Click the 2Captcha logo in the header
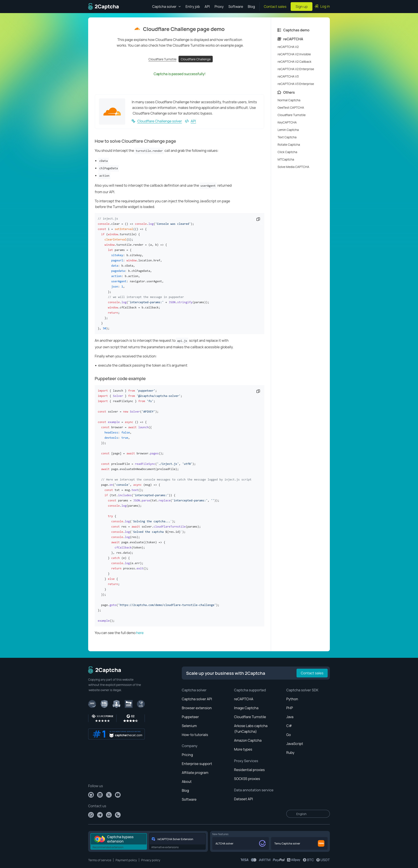418x868 pixels. [103, 6]
